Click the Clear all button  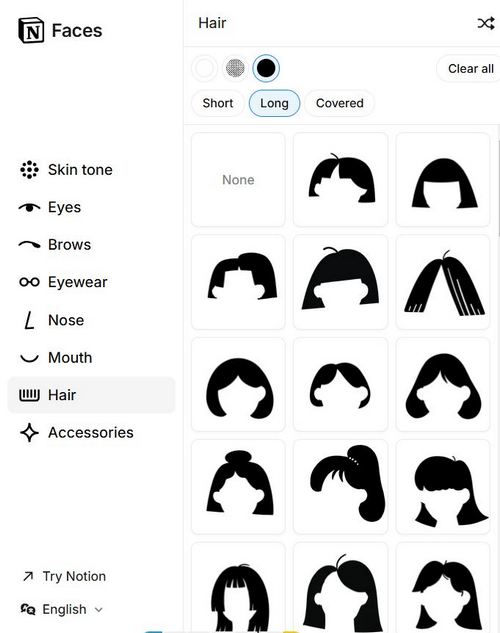(470, 69)
